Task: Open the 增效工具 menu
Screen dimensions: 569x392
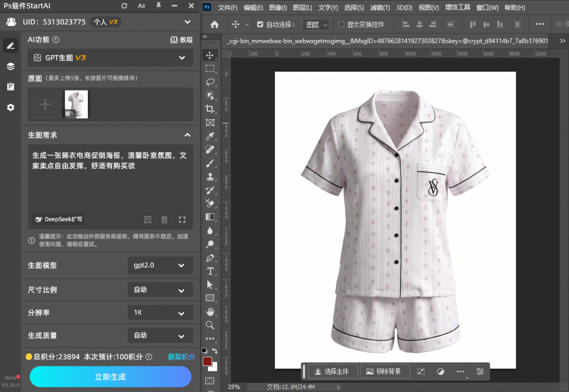Action: click(x=457, y=8)
